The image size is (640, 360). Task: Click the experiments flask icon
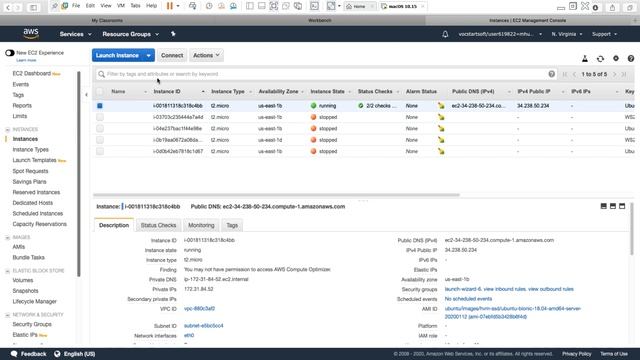pos(585,59)
